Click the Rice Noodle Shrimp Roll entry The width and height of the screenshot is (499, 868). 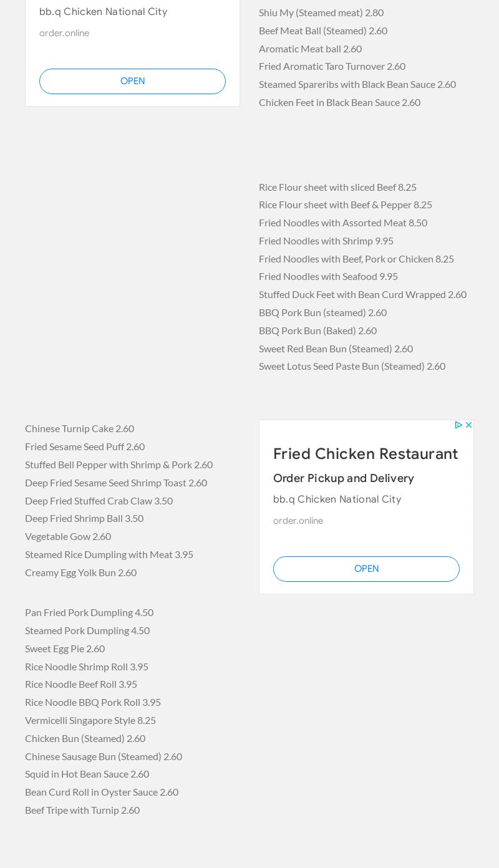[x=87, y=667]
